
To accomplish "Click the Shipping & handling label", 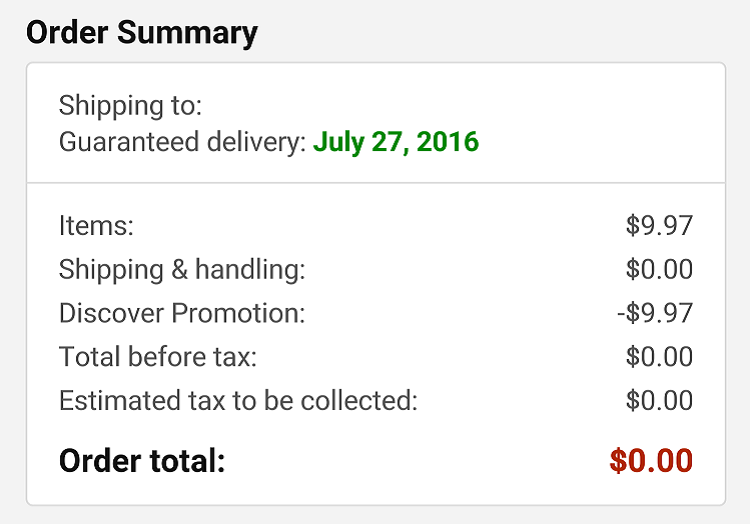I will [182, 269].
